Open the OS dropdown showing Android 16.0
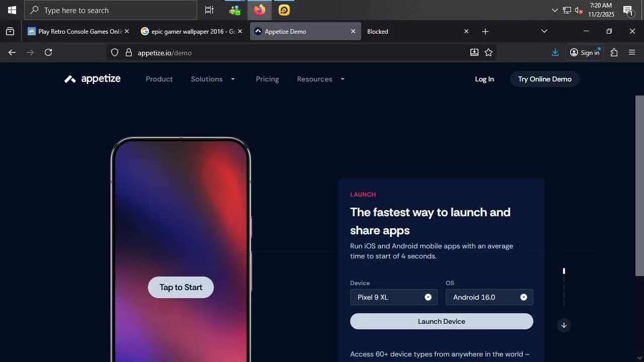 click(x=490, y=297)
